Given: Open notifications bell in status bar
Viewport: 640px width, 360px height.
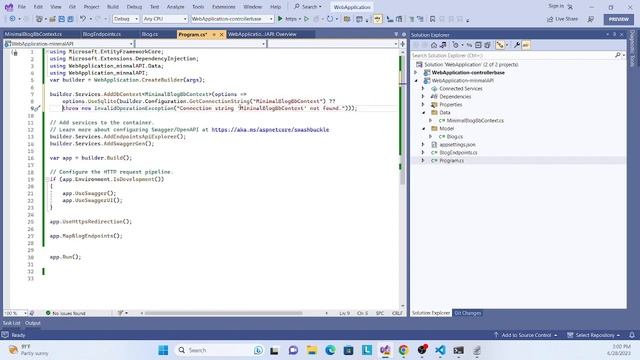Looking at the screenshot, I should point(632,335).
